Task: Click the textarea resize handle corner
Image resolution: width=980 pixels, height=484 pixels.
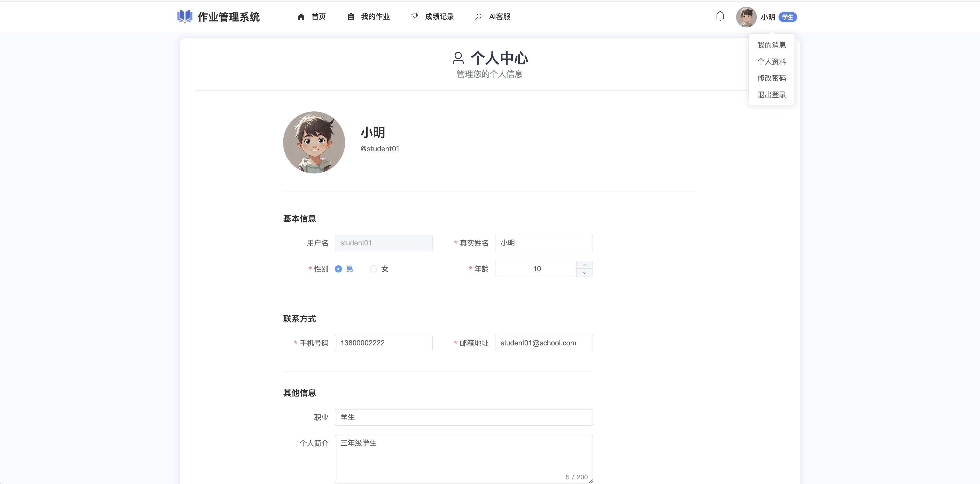Action: pyautogui.click(x=590, y=481)
